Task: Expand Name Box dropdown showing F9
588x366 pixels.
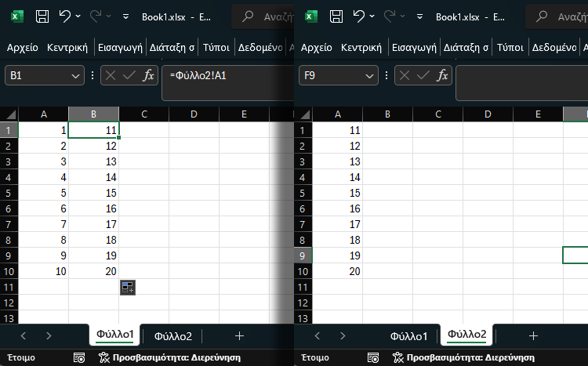Action: (x=369, y=76)
